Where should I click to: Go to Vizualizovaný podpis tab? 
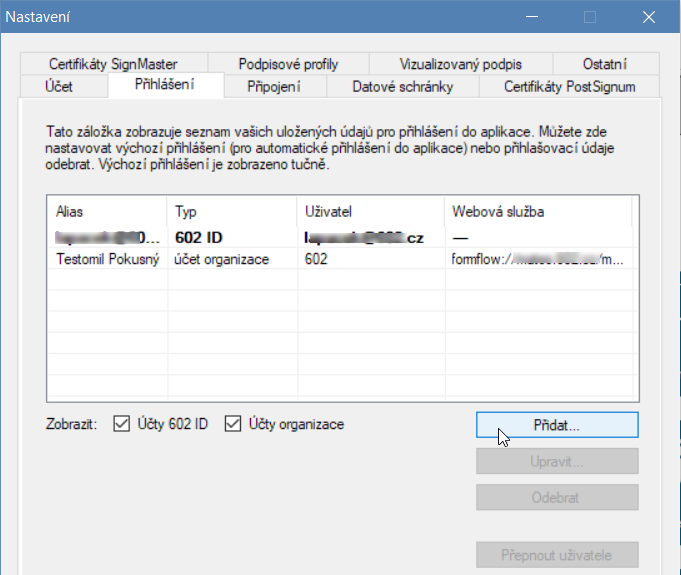pyautogui.click(x=460, y=64)
